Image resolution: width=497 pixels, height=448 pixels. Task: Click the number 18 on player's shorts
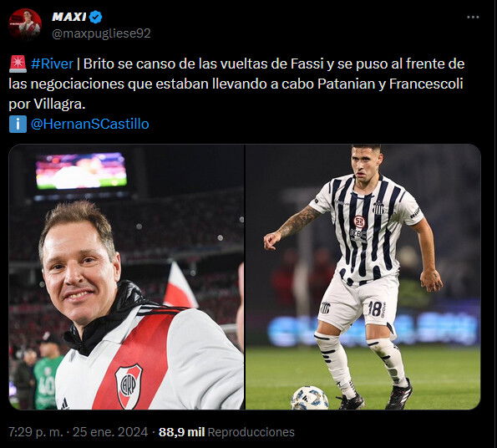[375, 308]
